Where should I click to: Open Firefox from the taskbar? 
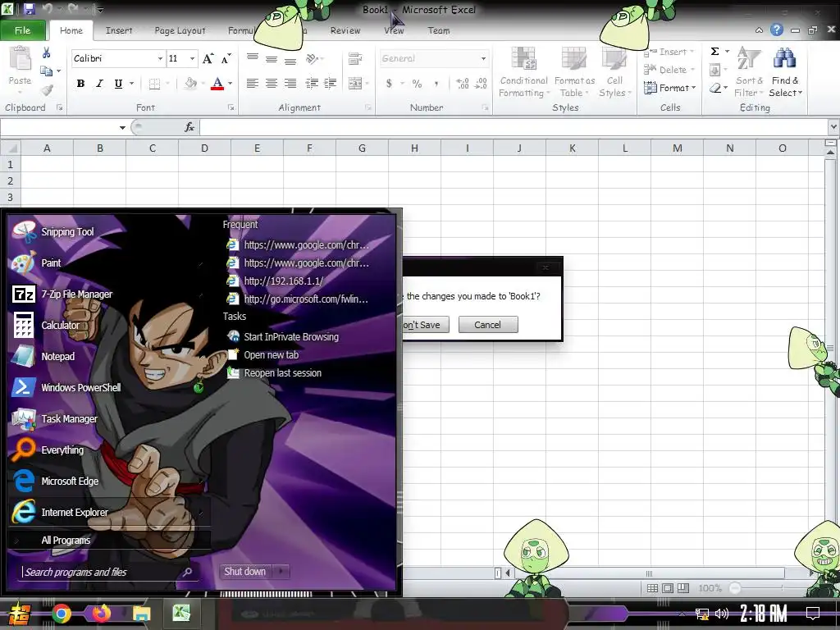101,614
